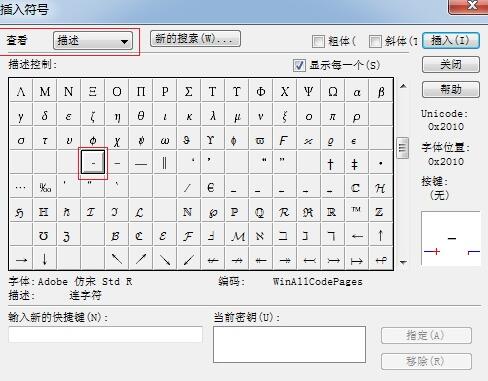
Task: Click the symbol grid scrollbar thumb
Action: [403, 148]
